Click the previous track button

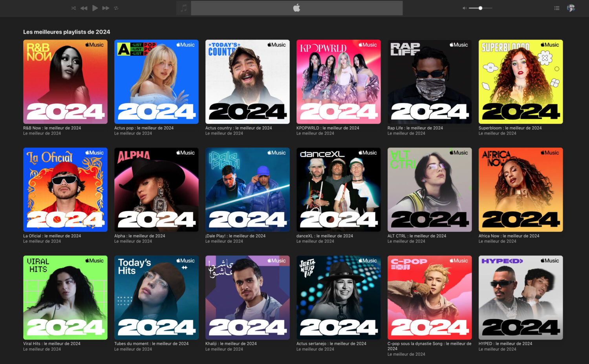pyautogui.click(x=84, y=8)
